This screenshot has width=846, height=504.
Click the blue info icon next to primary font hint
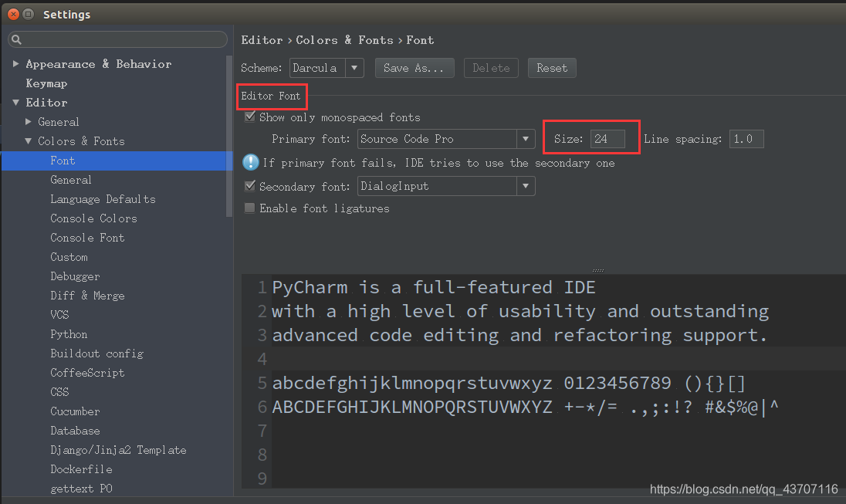[x=250, y=162]
